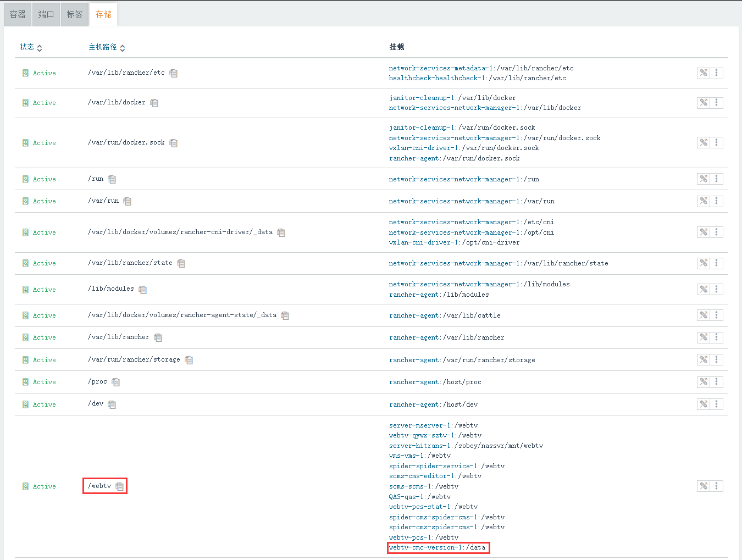Click copy icon next to /webtv path
This screenshot has width=742, height=560.
pyautogui.click(x=120, y=486)
